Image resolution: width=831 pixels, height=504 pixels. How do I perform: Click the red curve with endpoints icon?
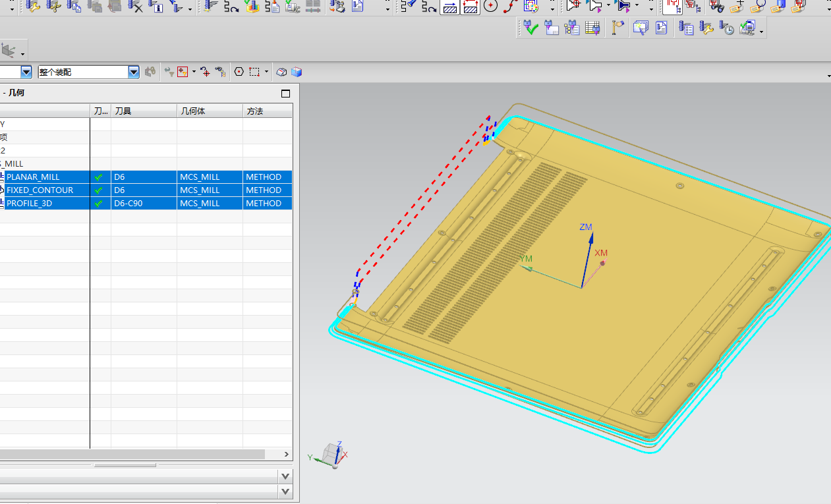click(511, 6)
